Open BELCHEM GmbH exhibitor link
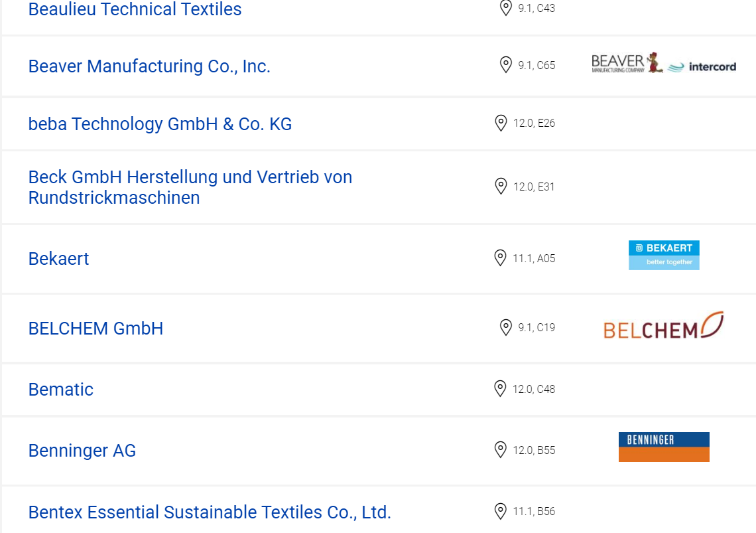756x533 pixels. point(96,329)
